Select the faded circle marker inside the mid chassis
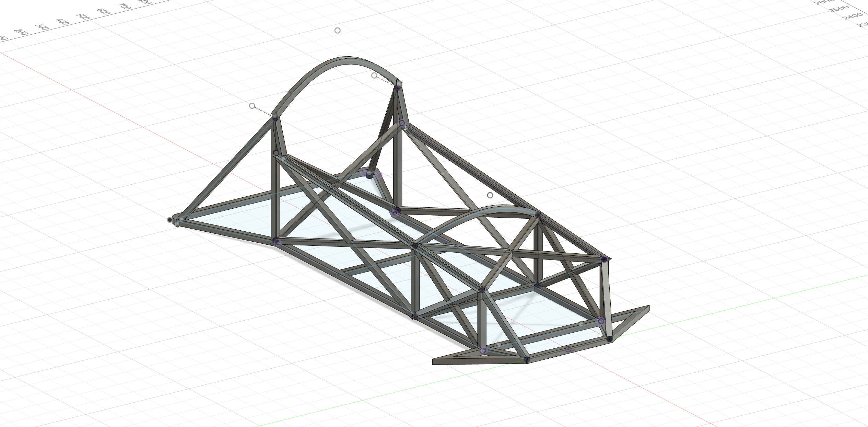 338,274
